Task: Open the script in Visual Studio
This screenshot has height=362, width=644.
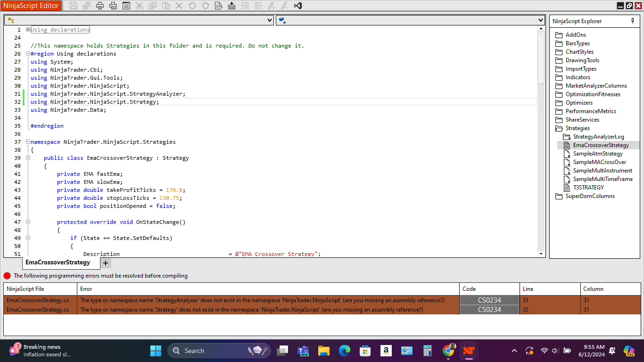Action: tap(298, 6)
